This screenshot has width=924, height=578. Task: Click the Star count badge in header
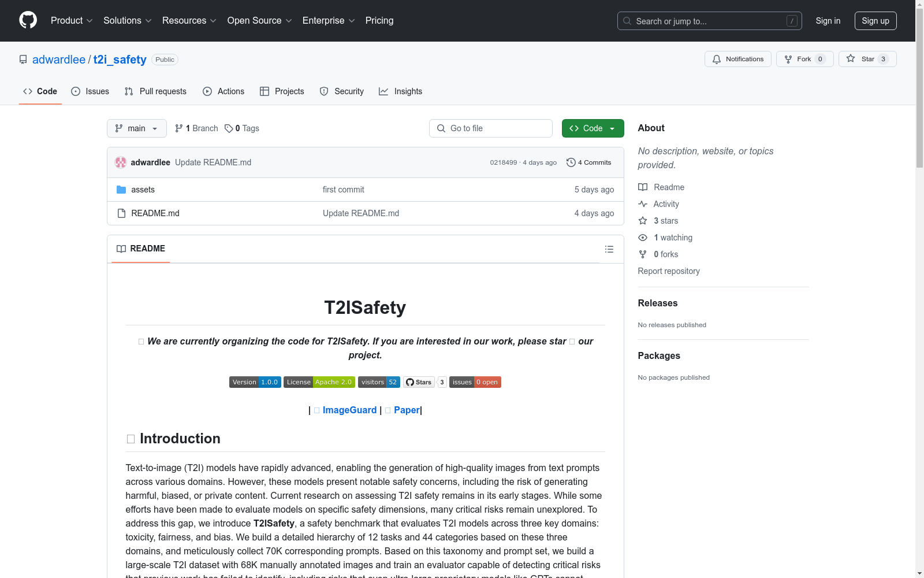click(883, 59)
